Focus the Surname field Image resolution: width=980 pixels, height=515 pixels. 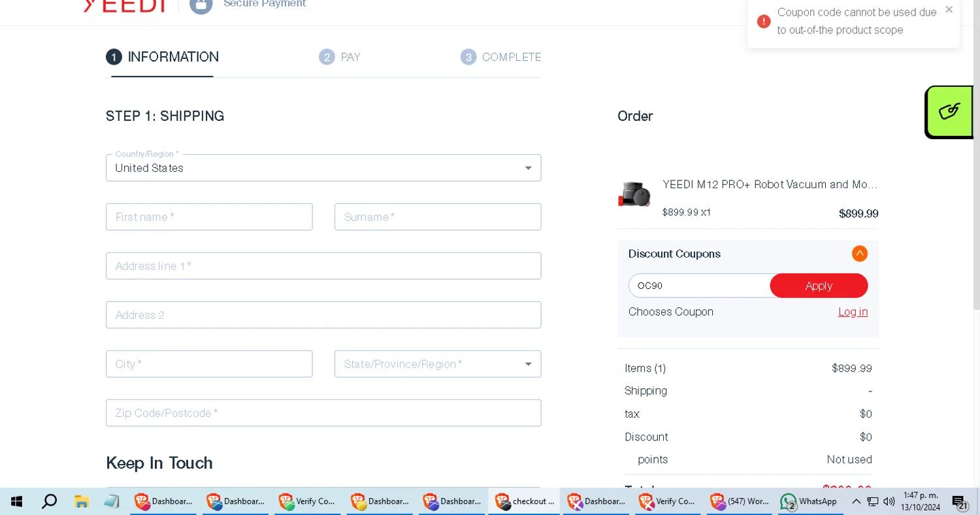pyautogui.click(x=438, y=217)
